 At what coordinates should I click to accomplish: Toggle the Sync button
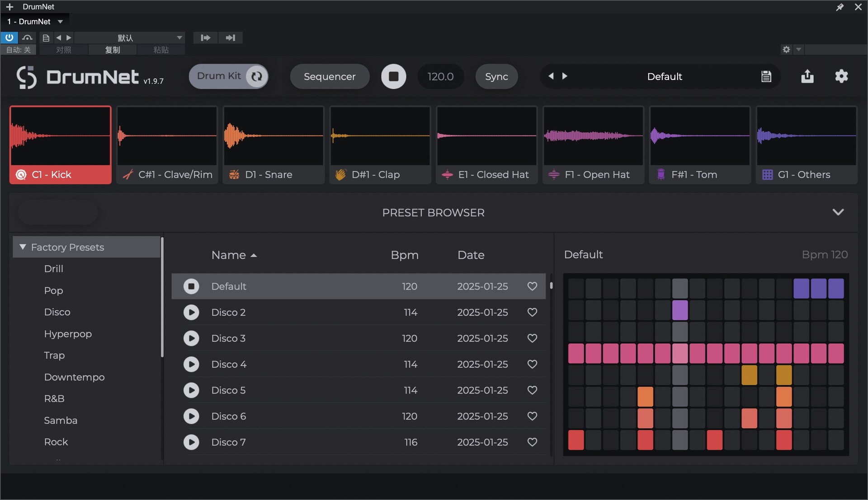click(496, 76)
